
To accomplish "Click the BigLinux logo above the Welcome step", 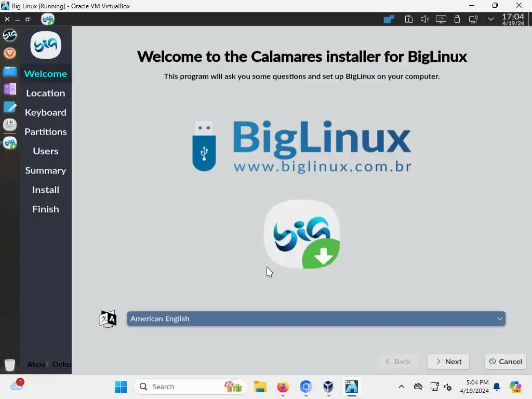I will [46, 45].
